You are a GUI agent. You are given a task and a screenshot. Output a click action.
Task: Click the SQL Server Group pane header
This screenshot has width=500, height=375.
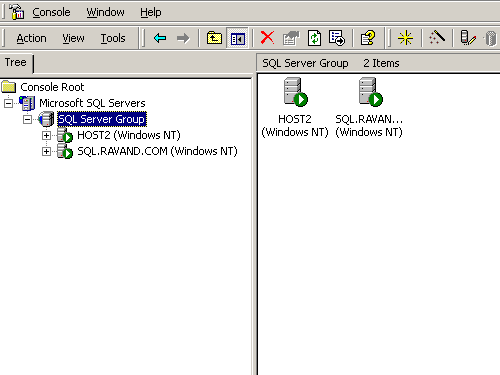[x=305, y=63]
